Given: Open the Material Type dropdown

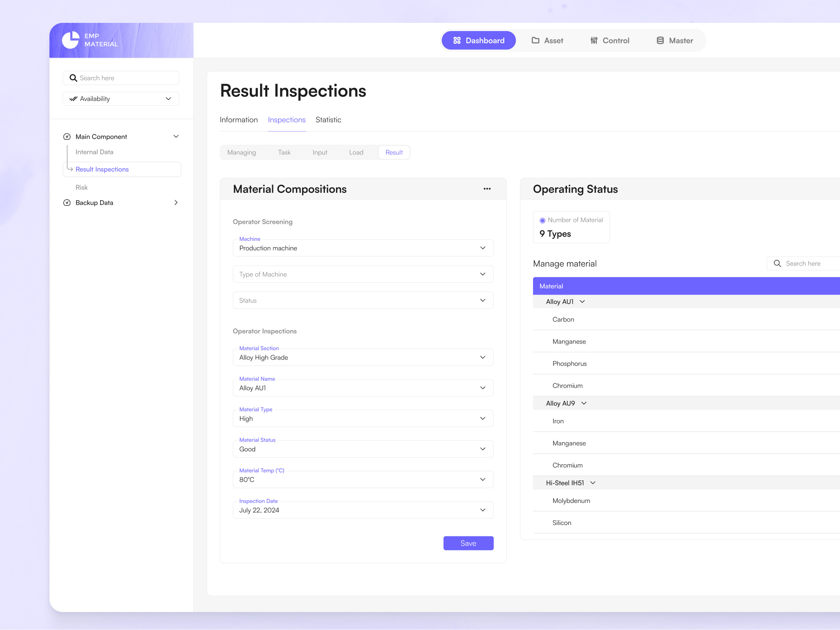Looking at the screenshot, I should pos(363,419).
